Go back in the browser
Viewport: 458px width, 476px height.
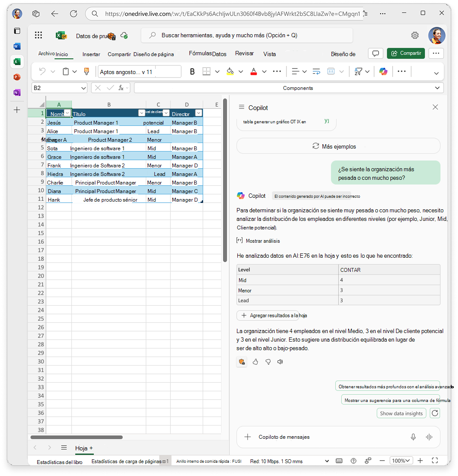tap(55, 14)
